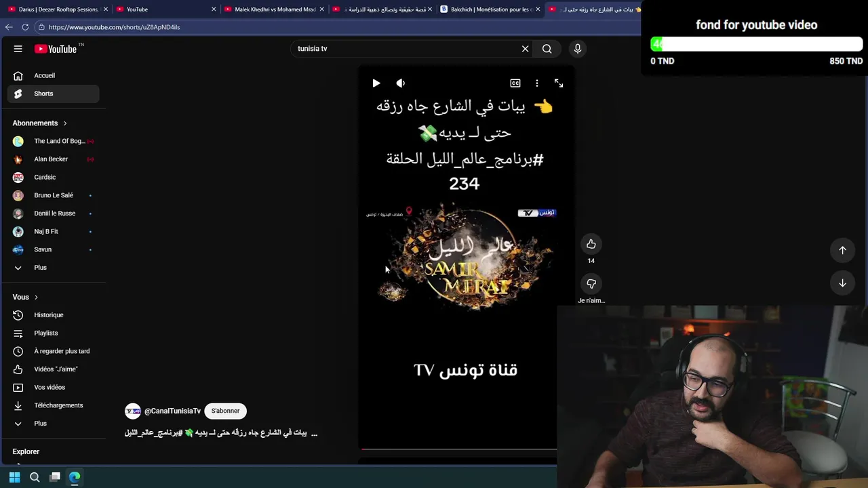Screen dimensions: 868x488
Task: Open The Land Of Bog... subscription
Action: coord(53,141)
